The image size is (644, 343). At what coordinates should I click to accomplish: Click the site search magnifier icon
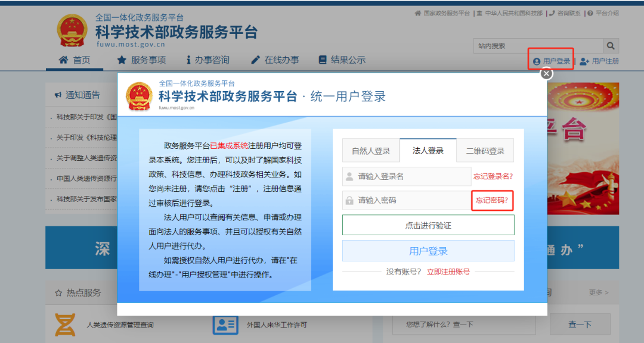pos(611,46)
